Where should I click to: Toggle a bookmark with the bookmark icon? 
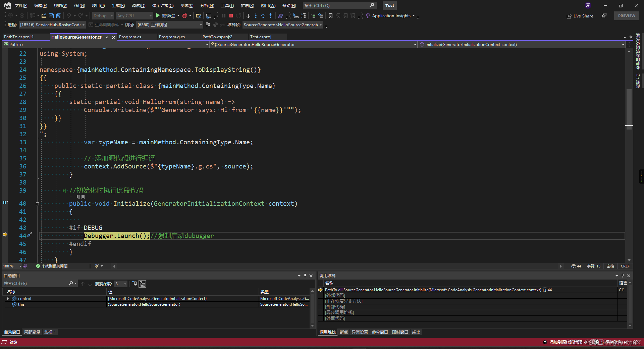click(x=331, y=16)
